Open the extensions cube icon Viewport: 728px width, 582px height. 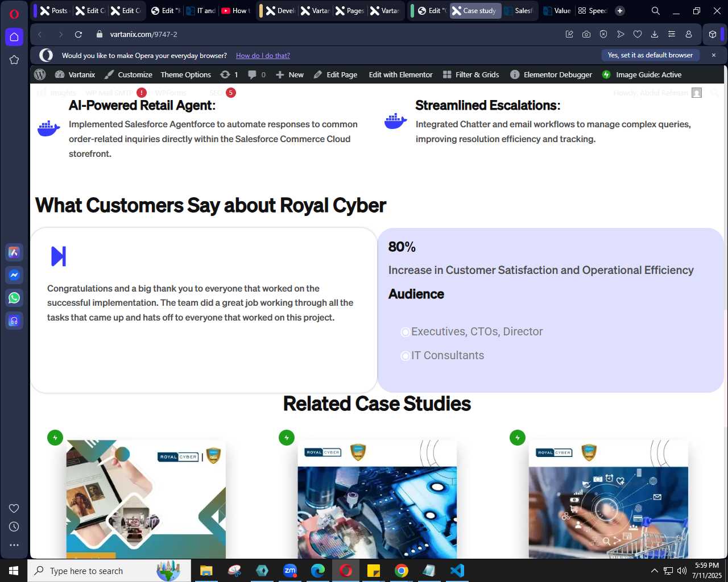(713, 34)
